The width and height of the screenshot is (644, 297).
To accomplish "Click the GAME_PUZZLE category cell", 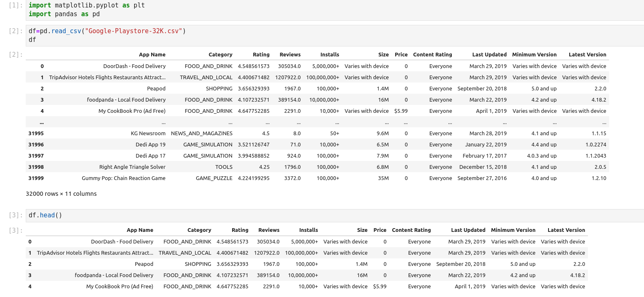I will click(x=214, y=178).
